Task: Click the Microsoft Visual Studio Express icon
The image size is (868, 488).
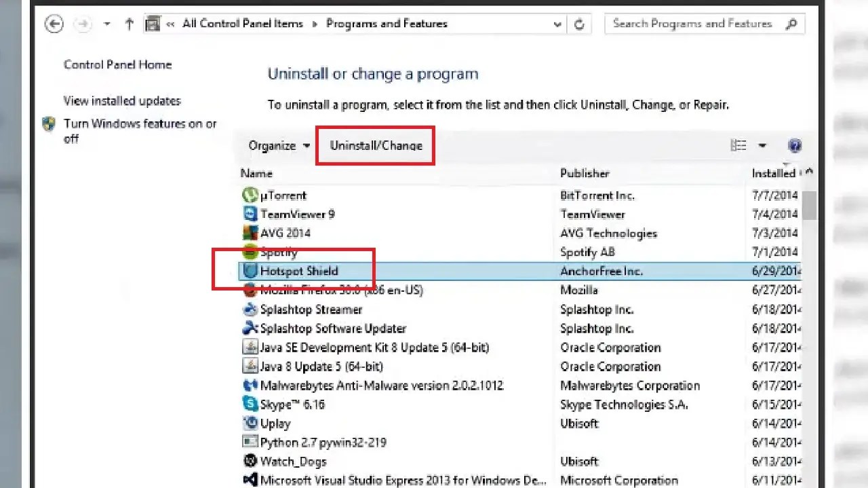Action: (x=250, y=481)
